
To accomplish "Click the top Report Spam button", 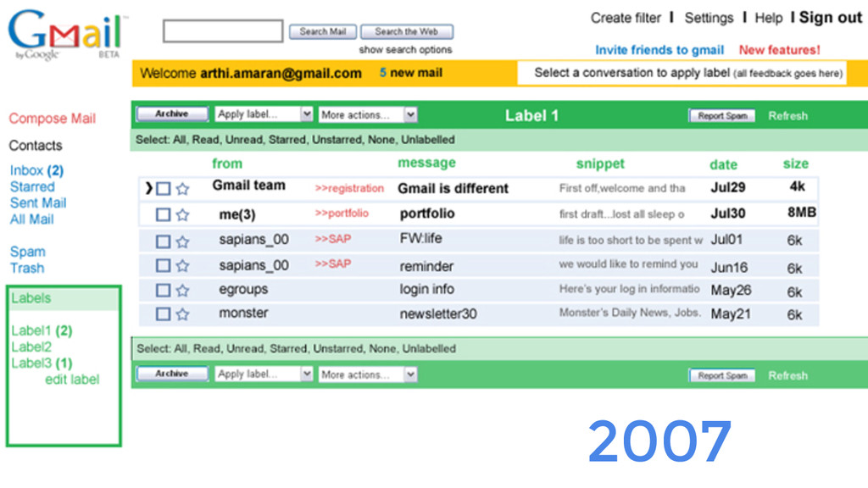I will pyautogui.click(x=722, y=115).
